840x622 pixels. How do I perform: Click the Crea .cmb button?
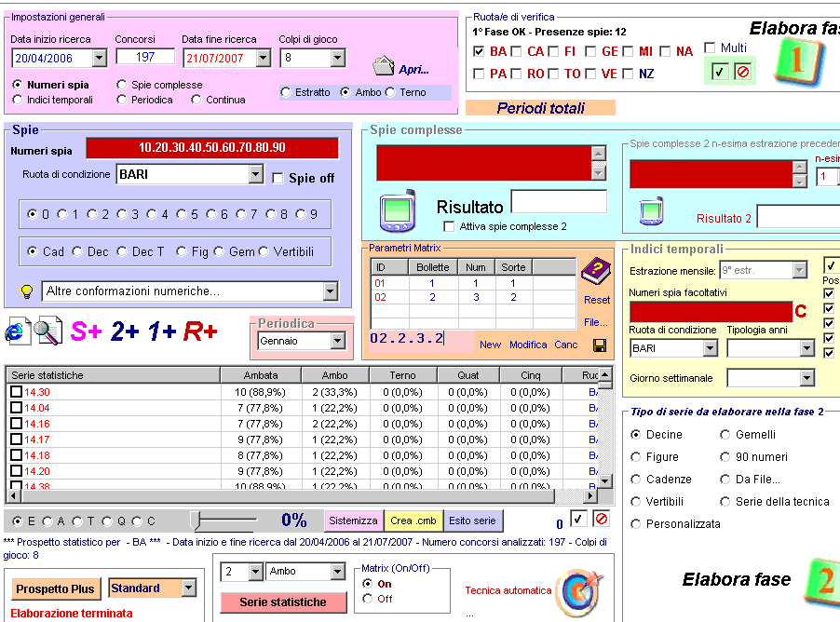[x=413, y=521]
